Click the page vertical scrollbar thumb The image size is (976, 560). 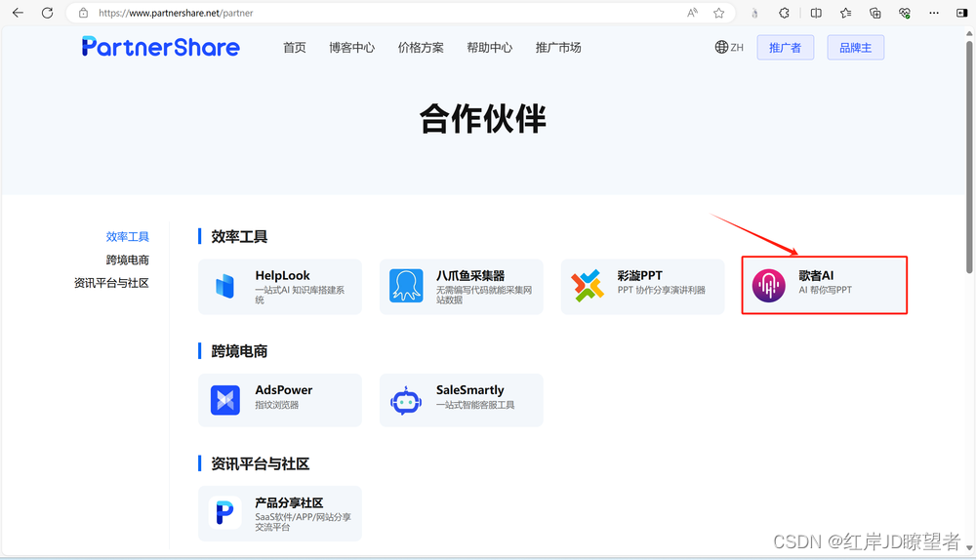click(x=969, y=157)
